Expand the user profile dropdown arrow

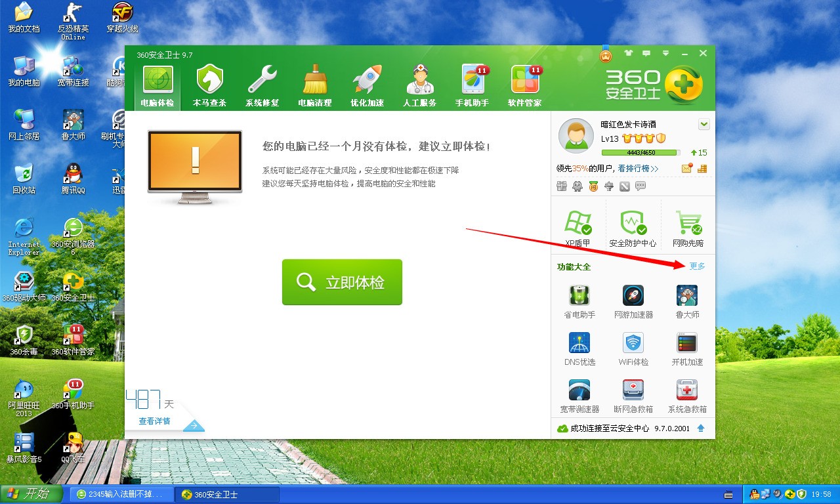704,124
